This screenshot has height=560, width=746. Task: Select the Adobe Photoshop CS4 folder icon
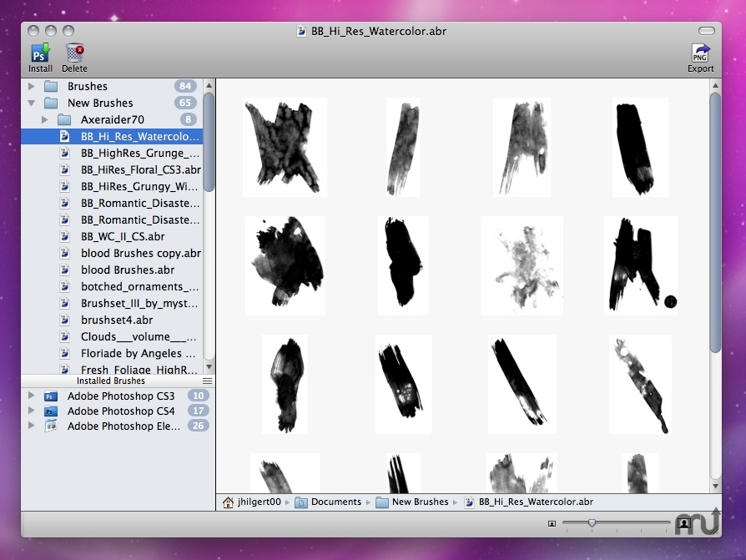51,411
